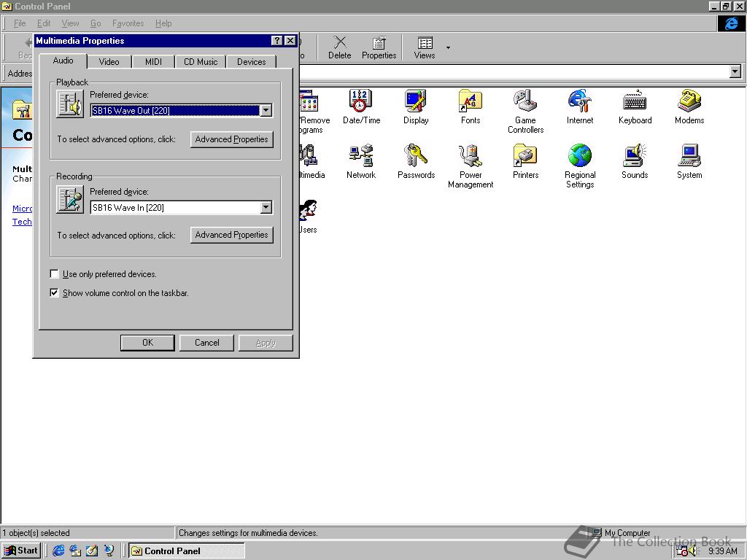Click the View Channels quick launch icon
The height and width of the screenshot is (560, 747).
point(109,551)
